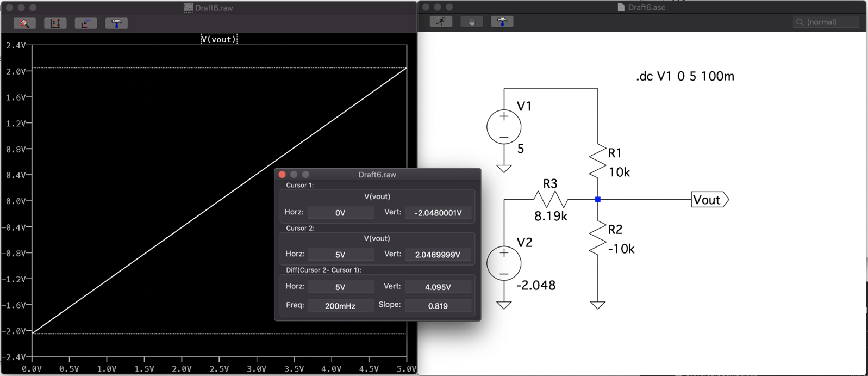The width and height of the screenshot is (868, 376).
Task: Click the positive 2.4V tick on vertical axis
Action: (x=15, y=45)
